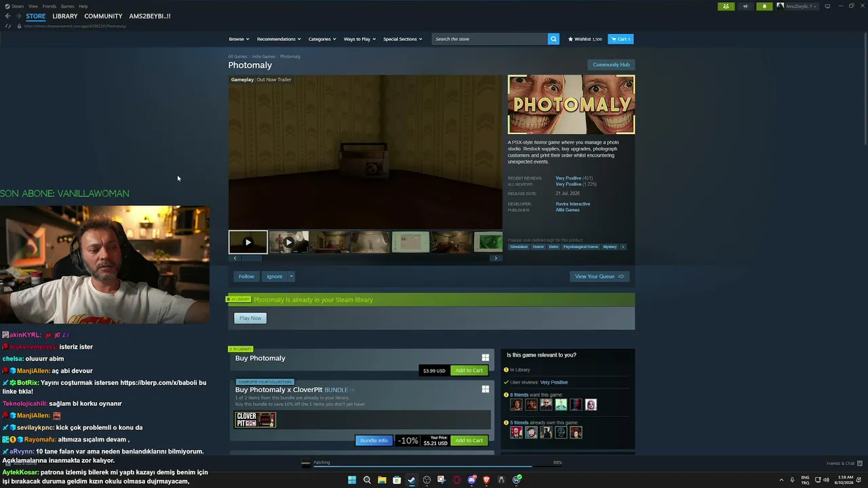This screenshot has width=868, height=488.
Task: Add more tags with plus button
Action: pyautogui.click(x=623, y=247)
